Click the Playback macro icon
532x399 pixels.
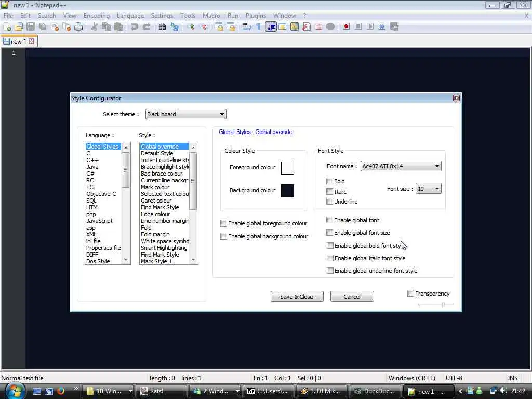pyautogui.click(x=370, y=26)
